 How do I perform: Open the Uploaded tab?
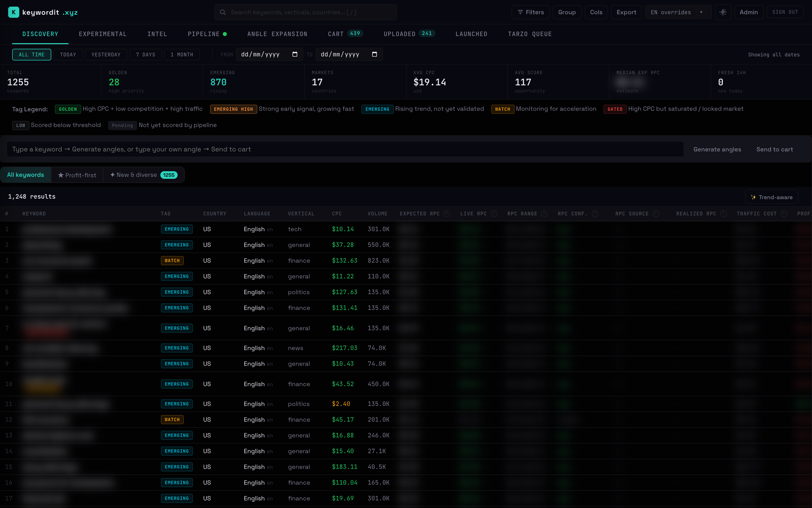[x=409, y=34]
